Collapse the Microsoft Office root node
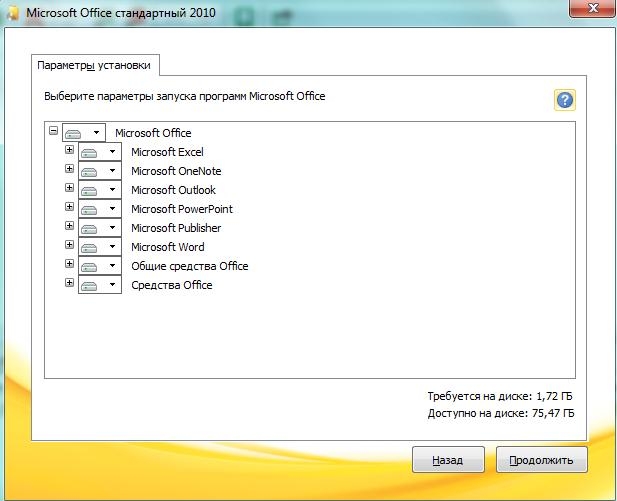This screenshot has width=617, height=501. tap(53, 132)
